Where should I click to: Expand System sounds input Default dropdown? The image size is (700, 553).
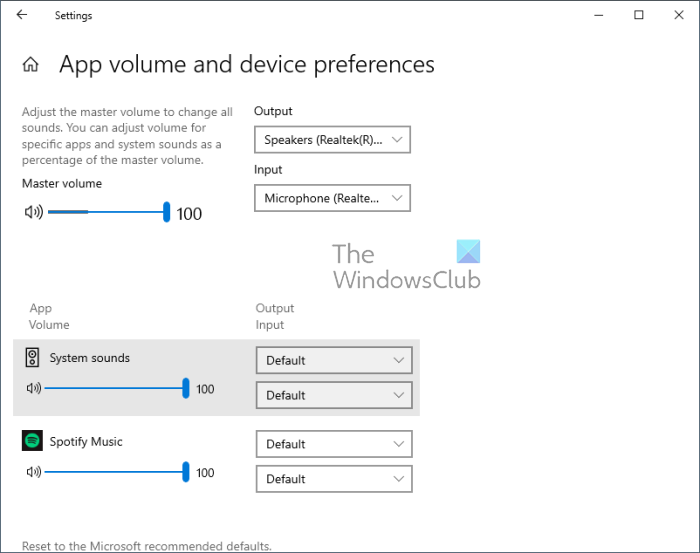point(334,395)
